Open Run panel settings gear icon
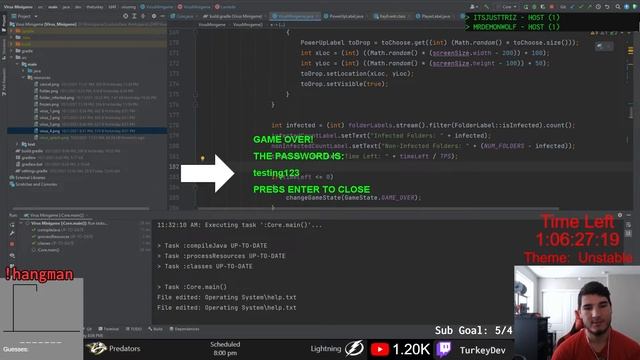 [620, 215]
